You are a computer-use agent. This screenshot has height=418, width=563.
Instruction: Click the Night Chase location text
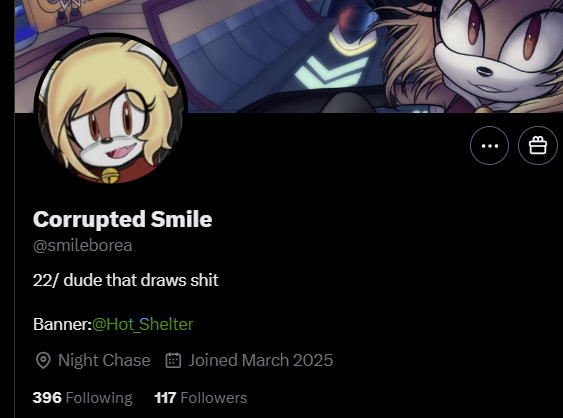(104, 360)
